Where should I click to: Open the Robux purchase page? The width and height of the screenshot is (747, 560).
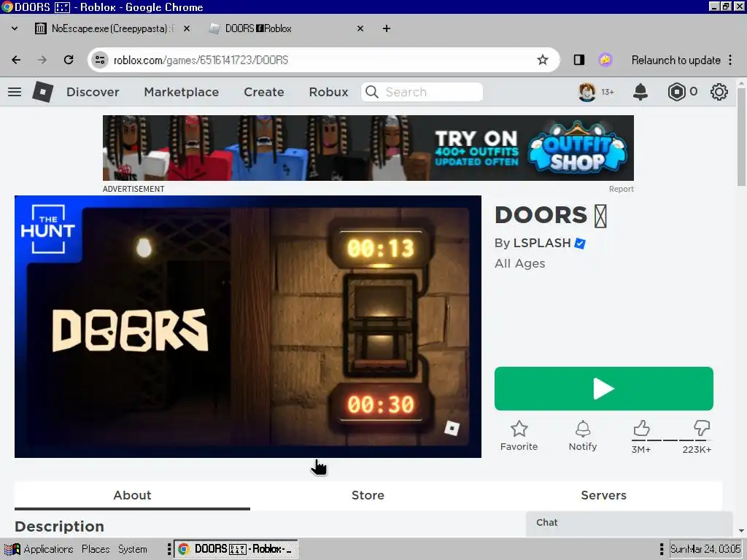tap(329, 92)
